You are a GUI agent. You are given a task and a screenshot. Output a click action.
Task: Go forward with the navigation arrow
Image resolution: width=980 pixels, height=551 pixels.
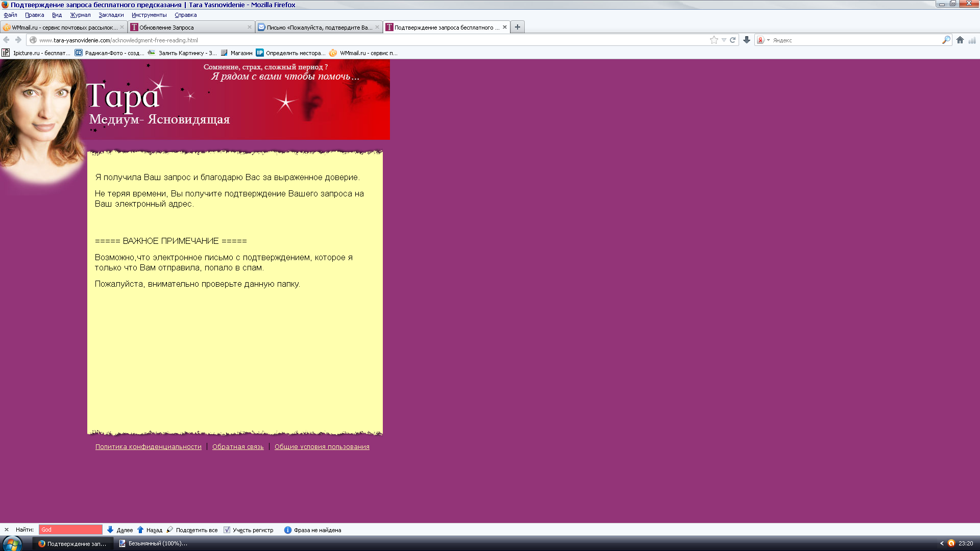(18, 40)
